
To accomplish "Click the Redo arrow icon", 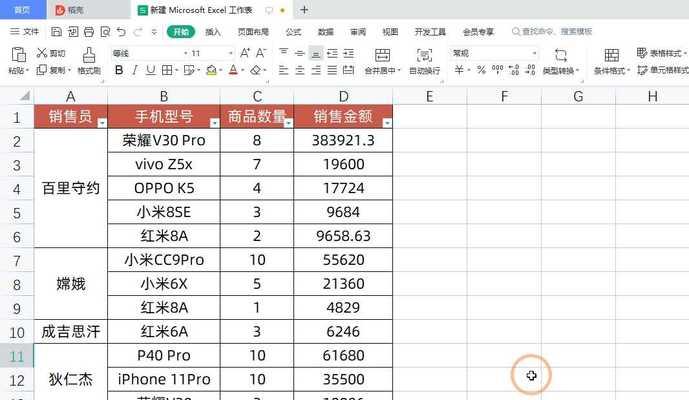I will 138,32.
